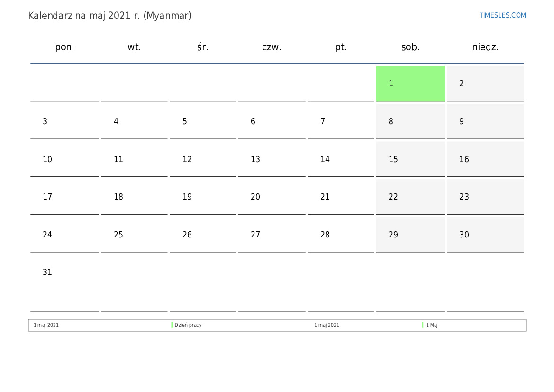Click the śr. column header
554x392 pixels.
pos(202,47)
